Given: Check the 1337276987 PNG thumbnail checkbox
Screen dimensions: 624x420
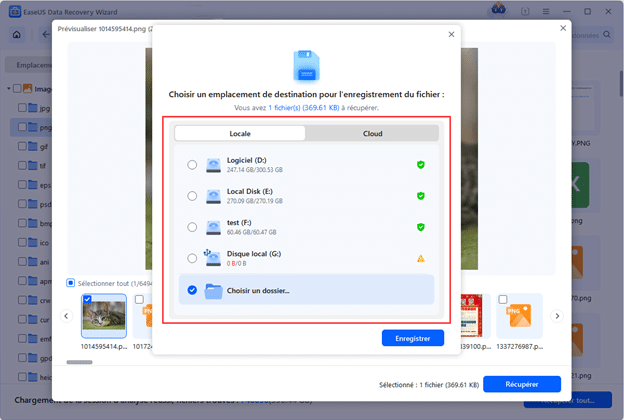Looking at the screenshot, I should (503, 299).
